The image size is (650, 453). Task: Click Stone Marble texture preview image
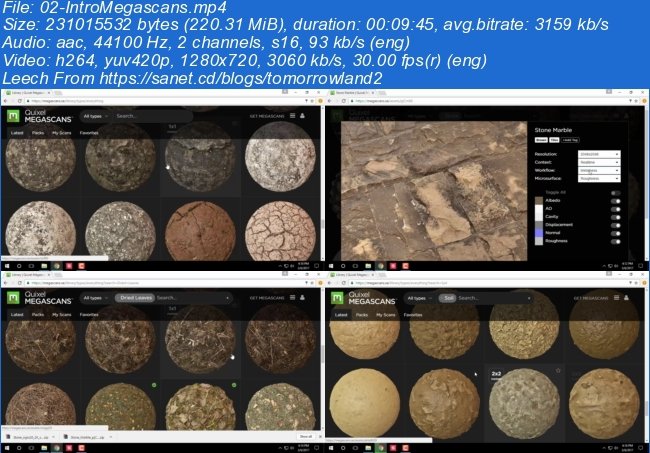tap(434, 191)
